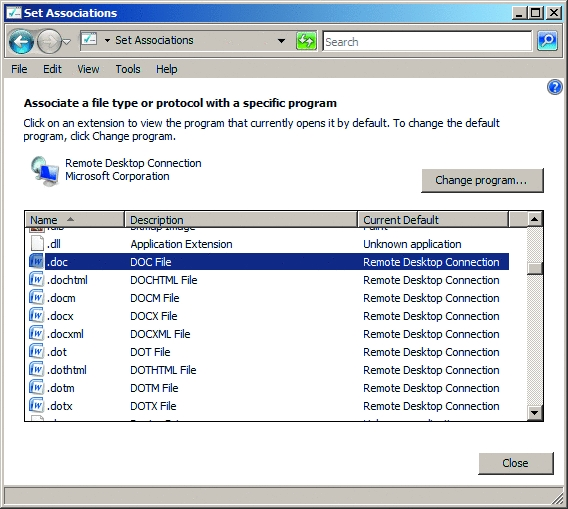The image size is (568, 509).
Task: Click Unknown application in .dll row
Action: click(x=412, y=244)
